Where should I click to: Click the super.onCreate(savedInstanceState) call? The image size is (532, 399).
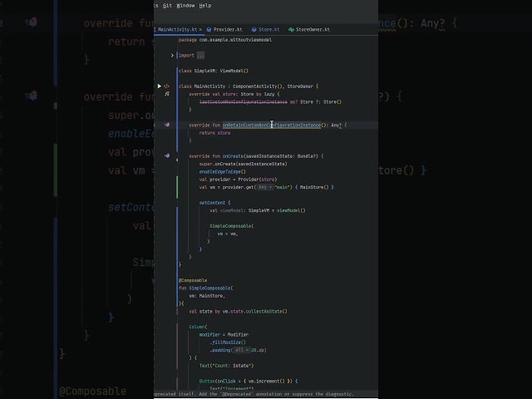243,164
